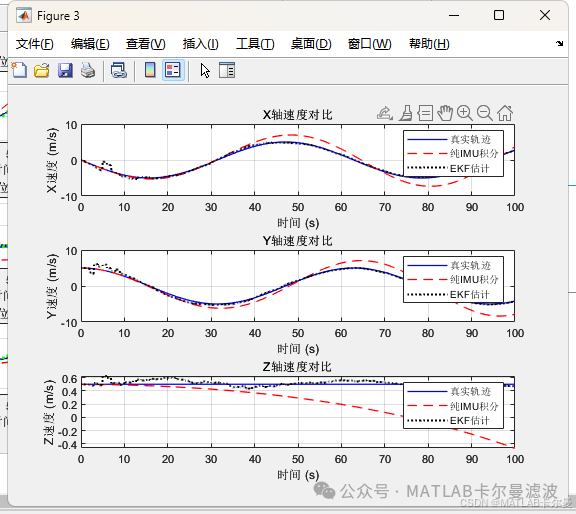Viewport: 576px width, 514px height.
Task: Select EKF估计 entry in the Y-axis legend
Action: point(449,294)
